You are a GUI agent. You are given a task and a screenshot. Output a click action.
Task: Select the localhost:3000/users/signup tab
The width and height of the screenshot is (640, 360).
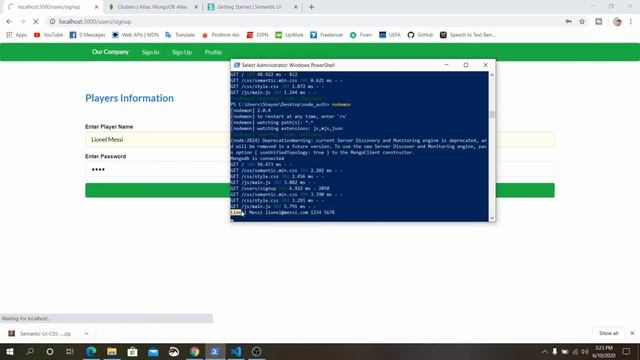49,7
